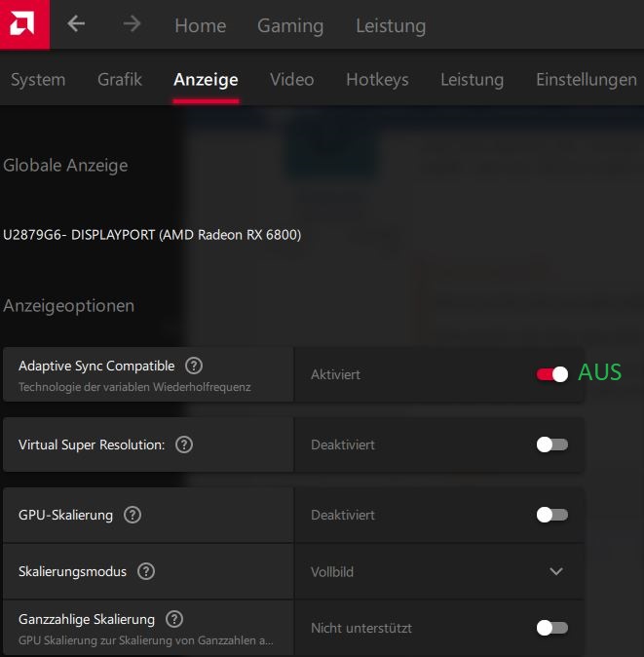
Task: Click the Deaktiviert text for GPU-Skalierung
Action: click(343, 515)
